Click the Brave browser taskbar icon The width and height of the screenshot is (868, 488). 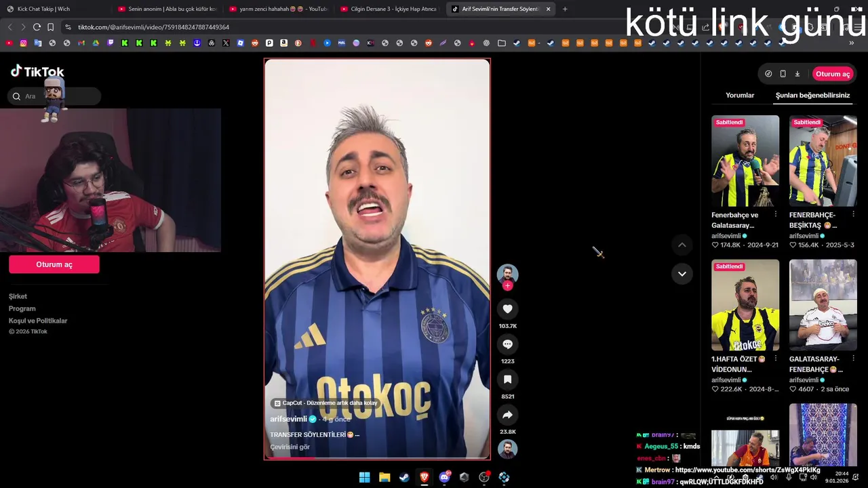pos(424,477)
